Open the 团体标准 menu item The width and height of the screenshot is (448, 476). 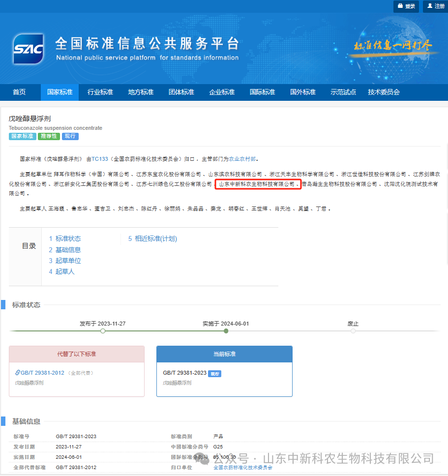coord(181,92)
